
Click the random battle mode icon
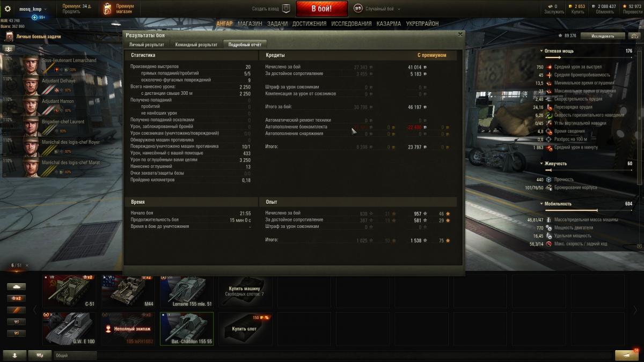coord(358,9)
